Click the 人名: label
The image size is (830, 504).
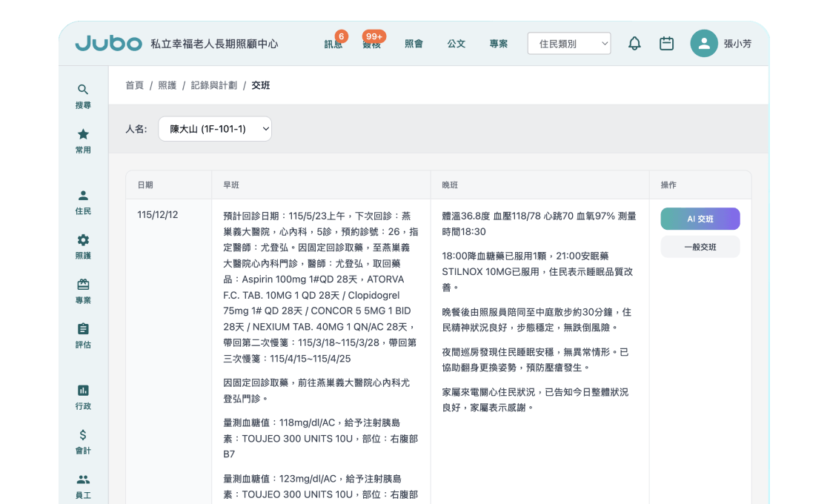(136, 129)
